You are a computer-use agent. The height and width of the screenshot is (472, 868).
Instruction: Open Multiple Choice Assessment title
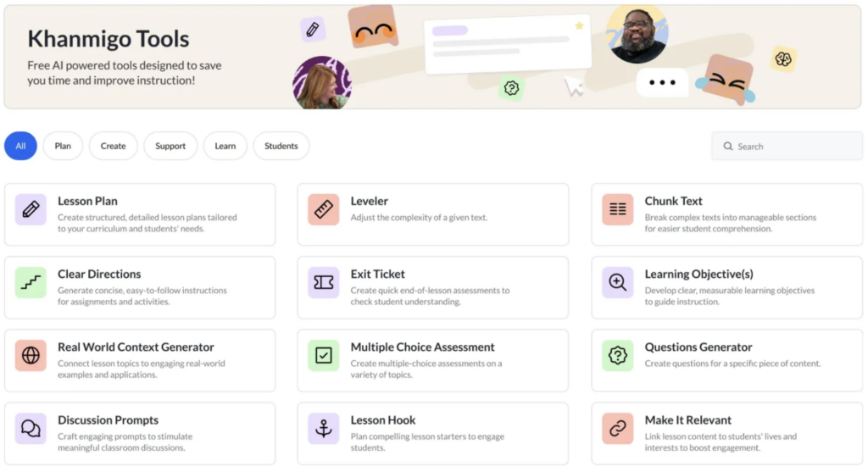[422, 347]
